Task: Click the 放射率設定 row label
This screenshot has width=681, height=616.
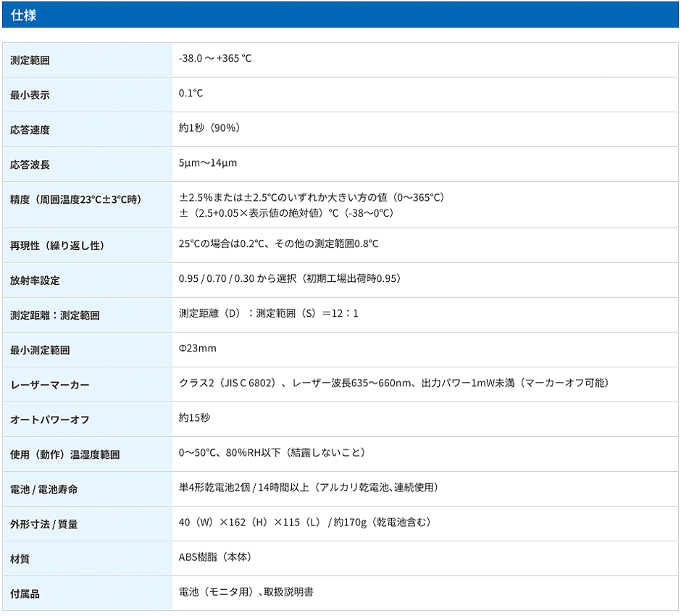Action: click(x=35, y=281)
